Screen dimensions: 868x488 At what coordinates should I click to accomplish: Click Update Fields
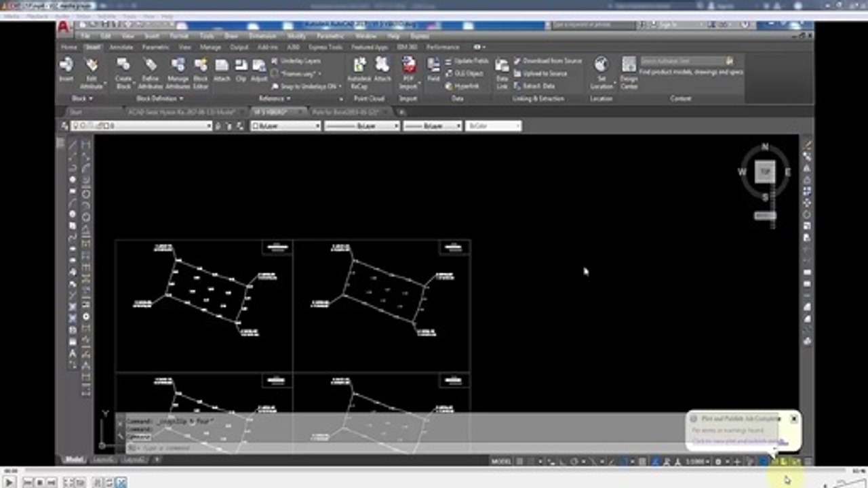coord(467,61)
